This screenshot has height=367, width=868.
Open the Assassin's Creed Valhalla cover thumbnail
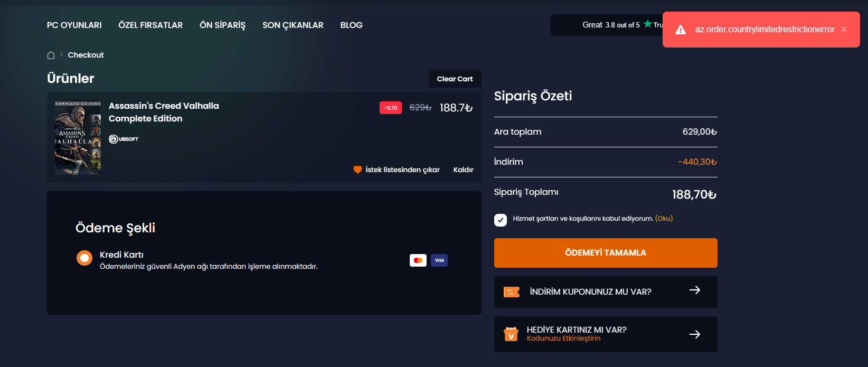[x=78, y=137]
